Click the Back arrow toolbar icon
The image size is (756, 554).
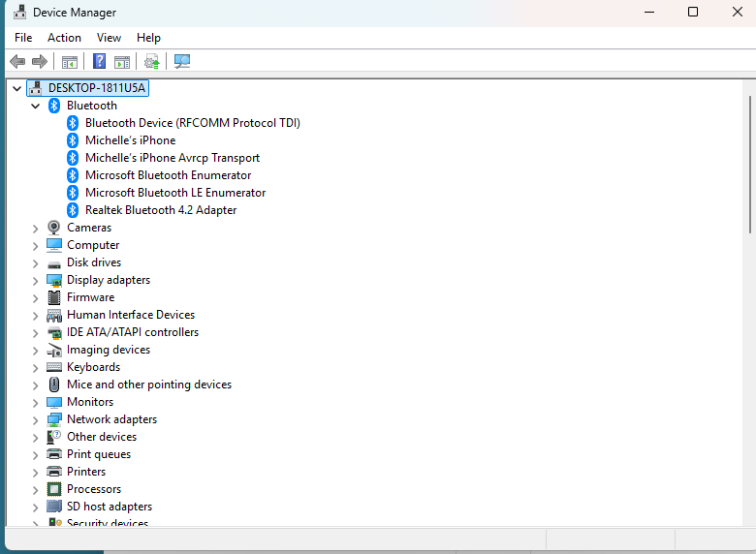[17, 61]
